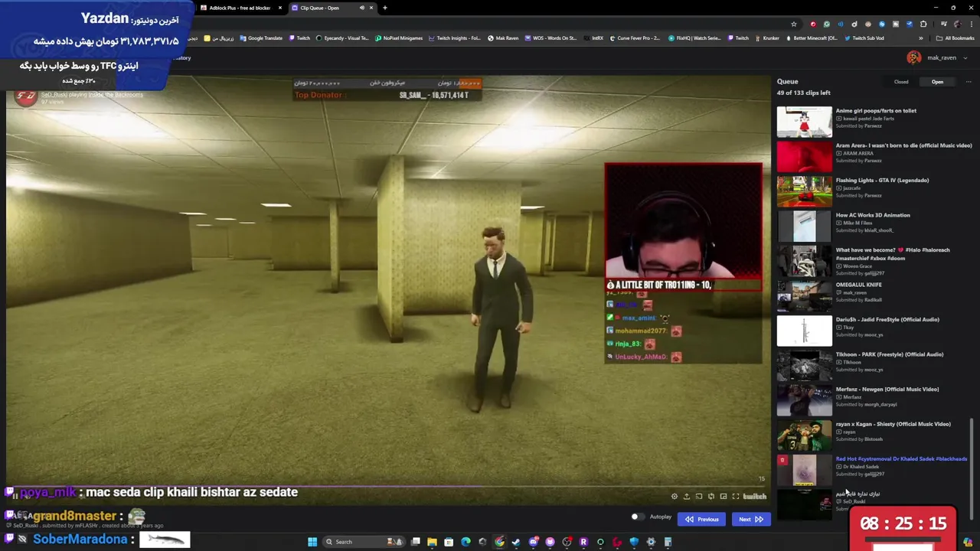980x551 pixels.
Task: Open Better Minecraft bookmark
Action: click(811, 37)
